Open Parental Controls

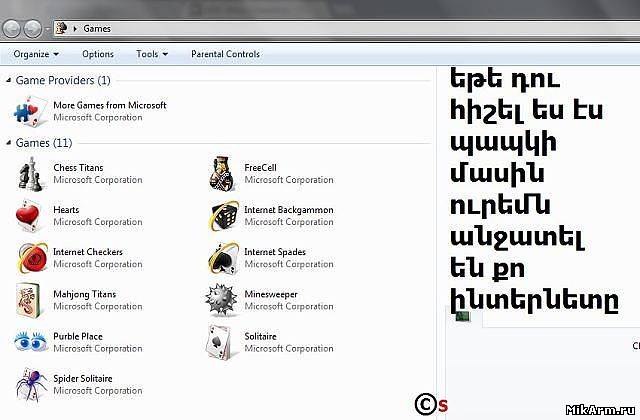coord(225,54)
